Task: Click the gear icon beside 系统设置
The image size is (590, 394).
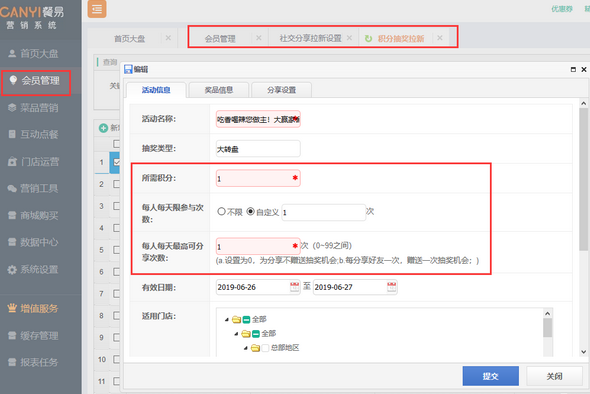Action: click(x=12, y=270)
